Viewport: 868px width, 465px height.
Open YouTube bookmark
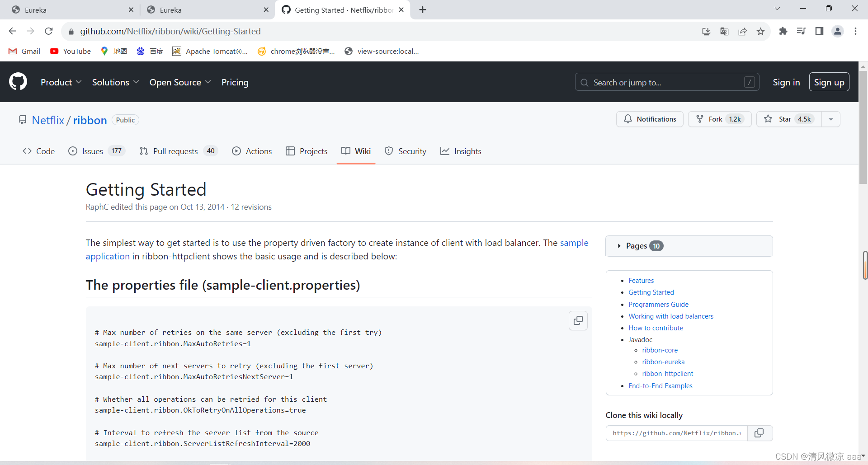(x=71, y=51)
